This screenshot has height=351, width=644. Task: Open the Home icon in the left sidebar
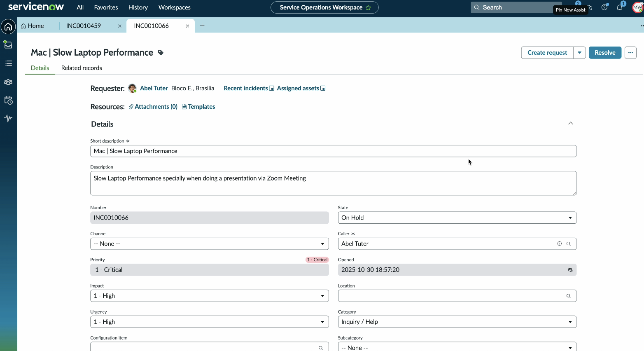[x=8, y=27]
